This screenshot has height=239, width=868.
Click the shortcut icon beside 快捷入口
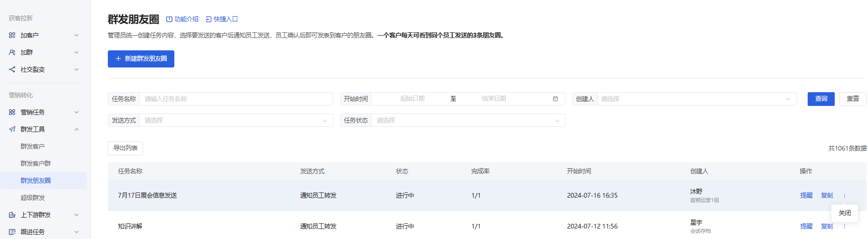pos(209,19)
